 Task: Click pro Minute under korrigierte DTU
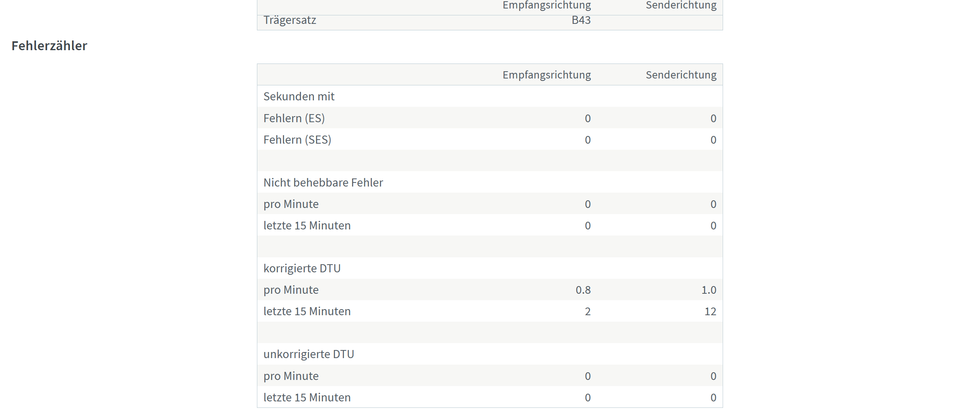tap(291, 290)
